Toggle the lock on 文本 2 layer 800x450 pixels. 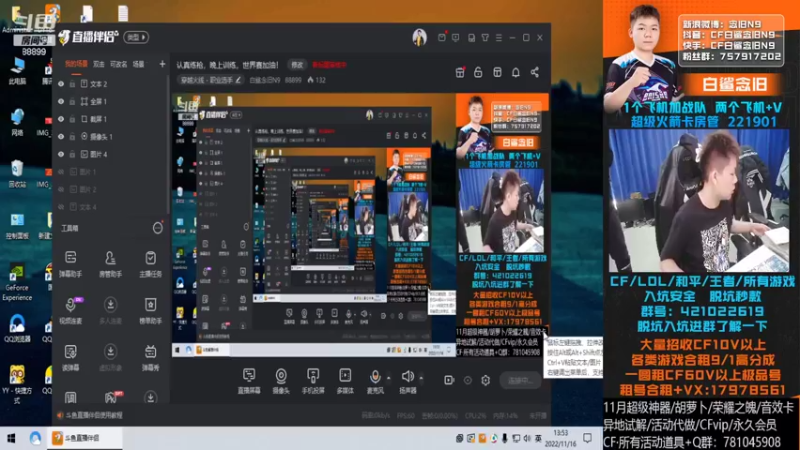pyautogui.click(x=72, y=84)
